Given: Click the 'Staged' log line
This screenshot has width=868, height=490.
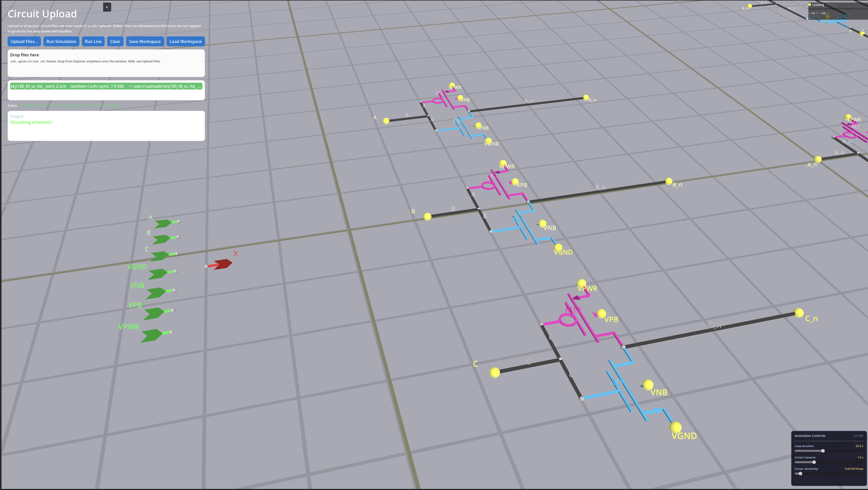Looking at the screenshot, I should [x=16, y=116].
